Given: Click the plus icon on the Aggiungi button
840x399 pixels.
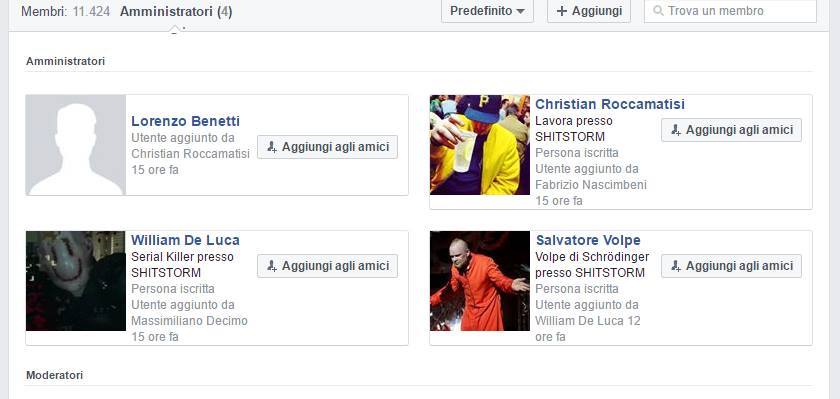Looking at the screenshot, I should tap(562, 11).
